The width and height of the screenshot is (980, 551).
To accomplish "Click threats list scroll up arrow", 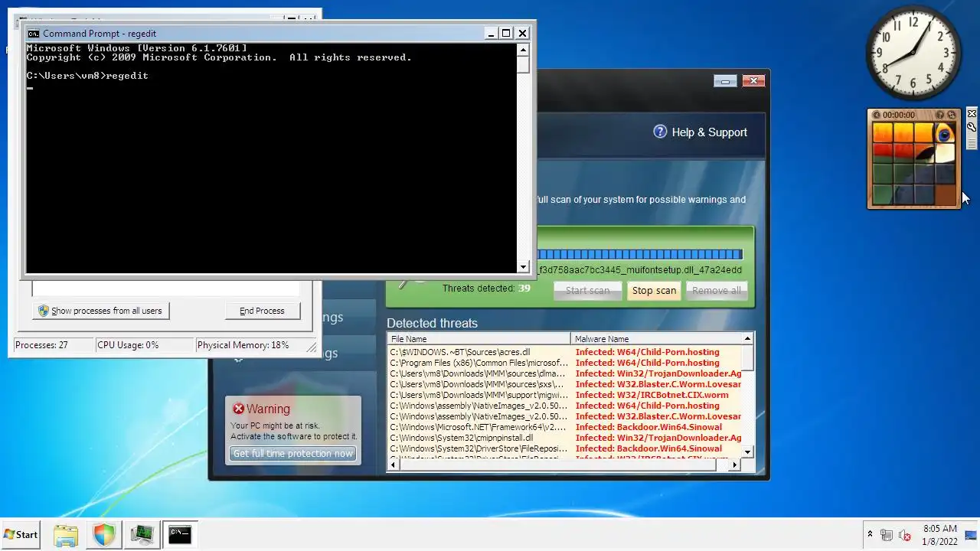I will (x=747, y=338).
